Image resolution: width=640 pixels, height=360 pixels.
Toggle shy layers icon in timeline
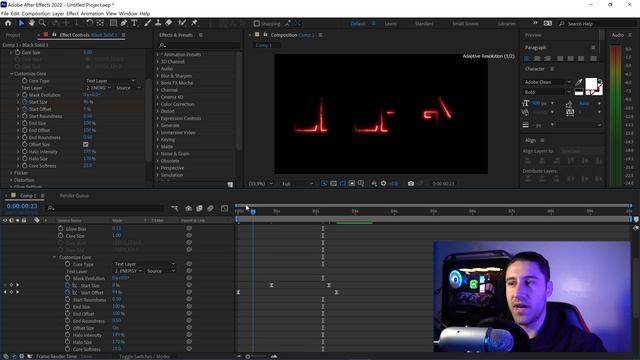(x=188, y=209)
